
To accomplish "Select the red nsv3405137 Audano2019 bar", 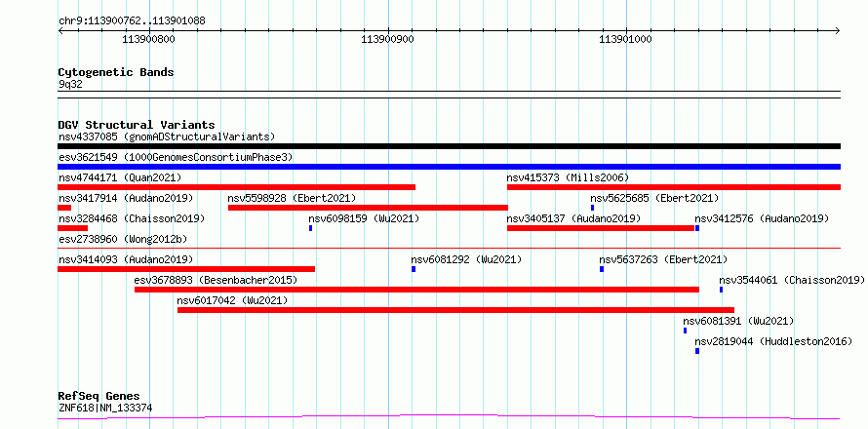I will pyautogui.click(x=601, y=228).
